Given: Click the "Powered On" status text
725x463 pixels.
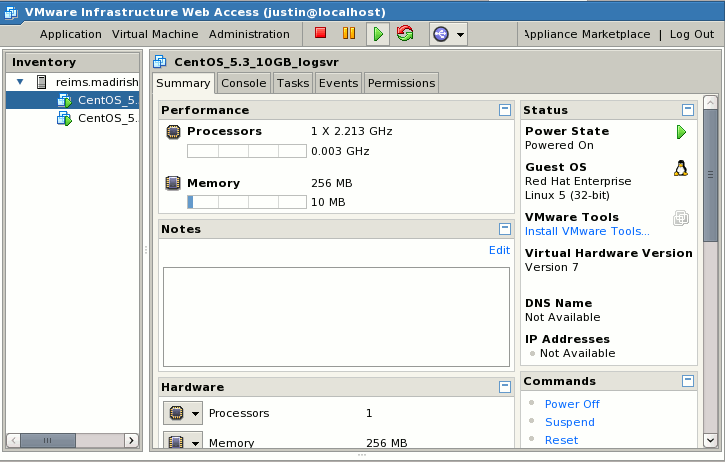Looking at the screenshot, I should (x=559, y=145).
